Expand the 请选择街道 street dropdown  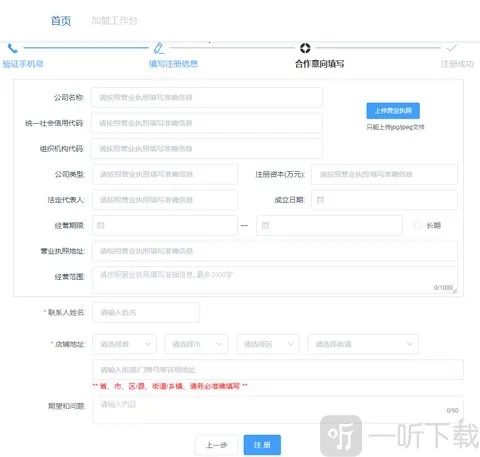click(x=363, y=344)
